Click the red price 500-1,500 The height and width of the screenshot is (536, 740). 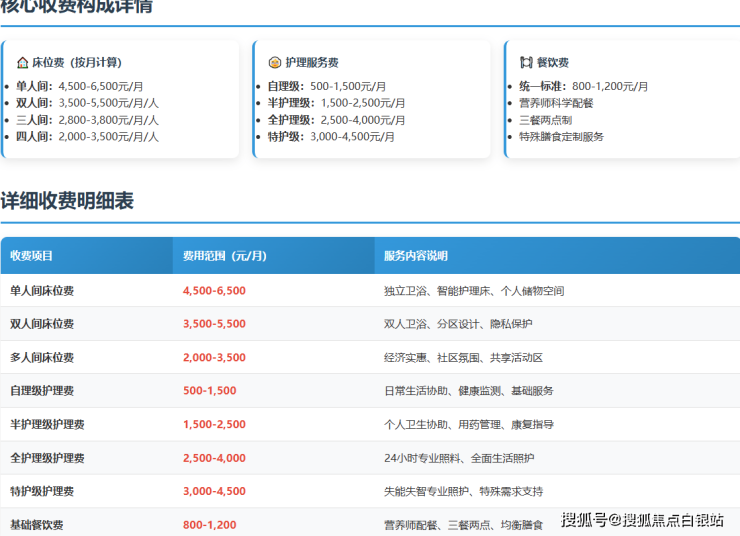click(210, 391)
